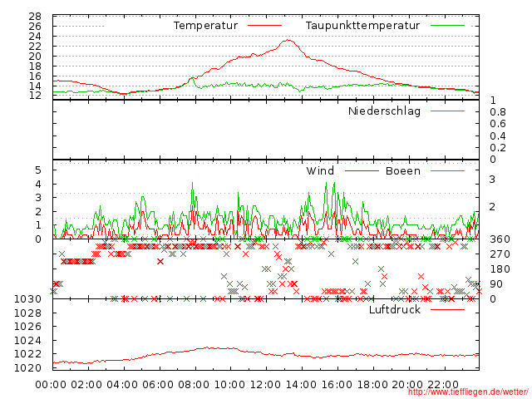Click the 16:00 time axis label
This screenshot has width=532, height=399.
coord(337,385)
